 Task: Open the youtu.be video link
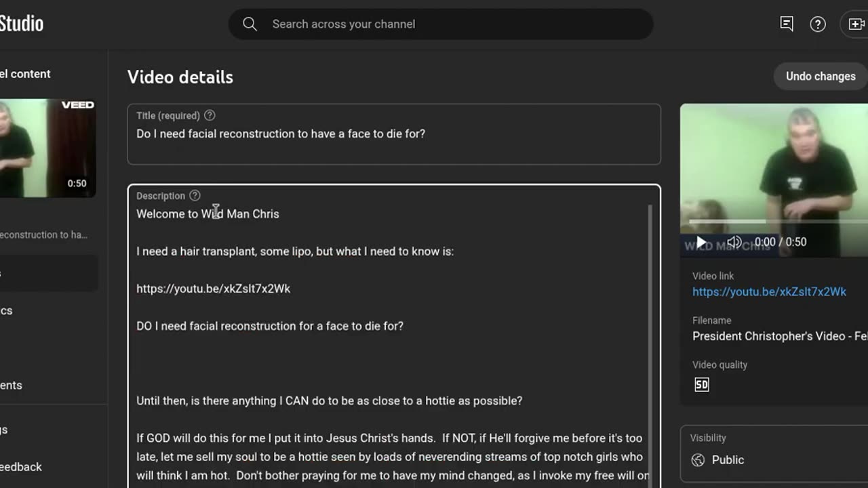coord(769,291)
